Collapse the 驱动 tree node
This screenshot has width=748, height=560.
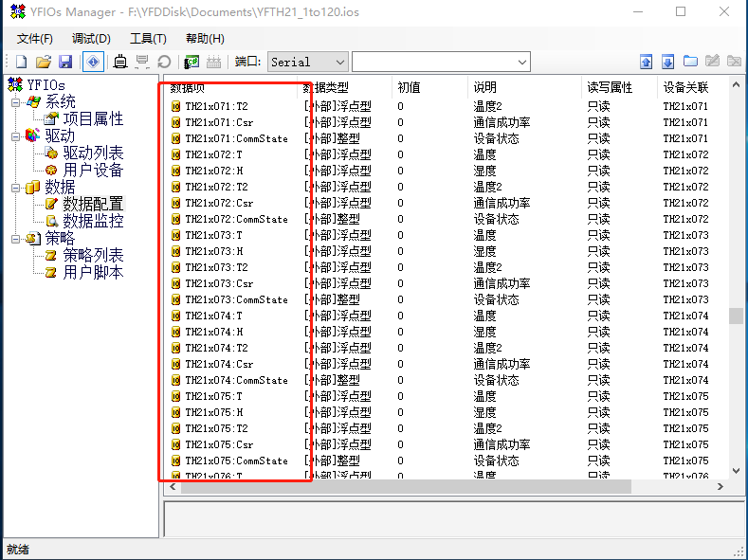click(x=16, y=136)
